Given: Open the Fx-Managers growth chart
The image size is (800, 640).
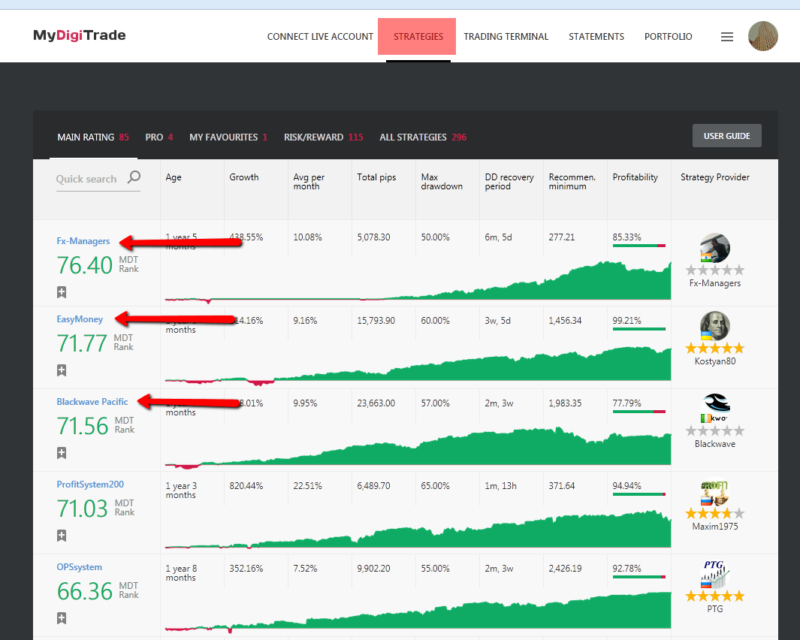Looking at the screenshot, I should (x=418, y=281).
